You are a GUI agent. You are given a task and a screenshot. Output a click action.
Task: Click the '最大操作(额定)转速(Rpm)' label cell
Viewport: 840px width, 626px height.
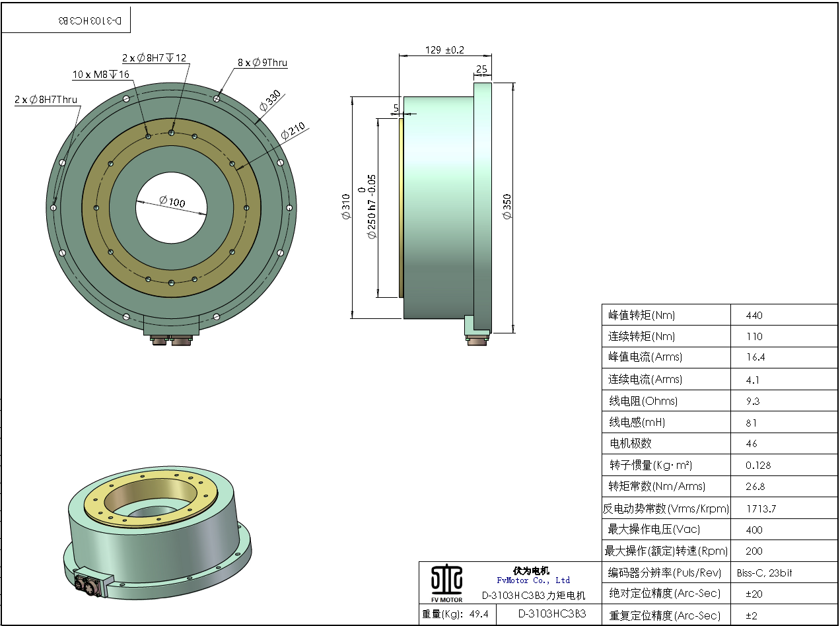pyautogui.click(x=666, y=551)
